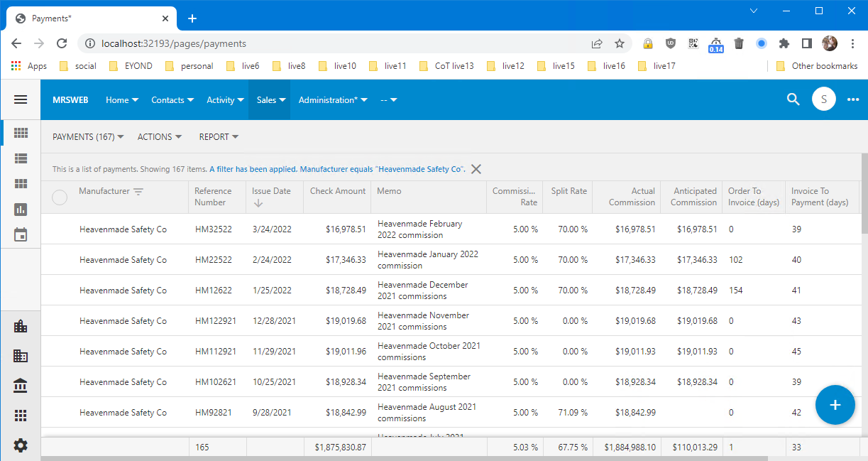Select the list view icon in the sidebar
This screenshot has height=461, width=868.
(21, 158)
